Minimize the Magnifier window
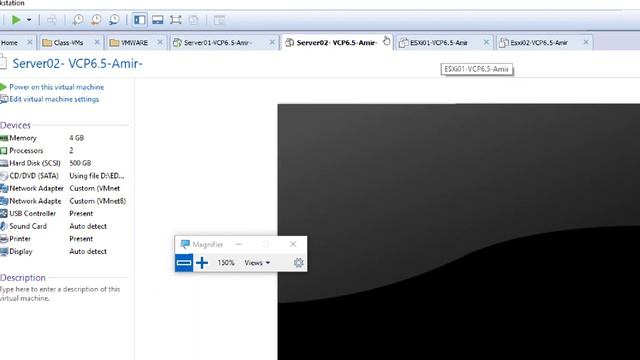 (x=239, y=244)
